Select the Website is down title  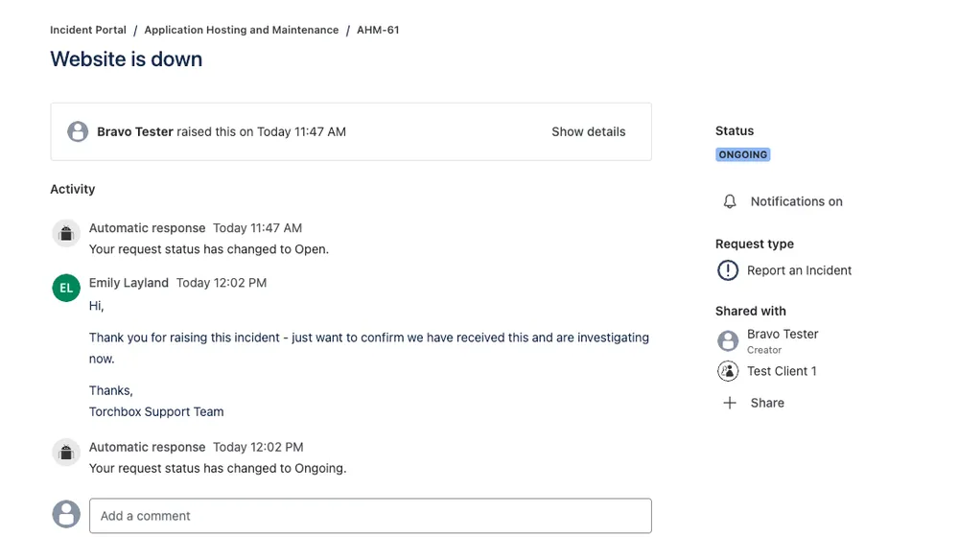pyautogui.click(x=126, y=59)
